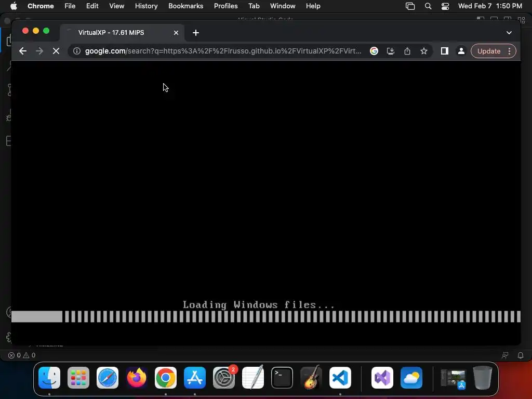Open Spotlight search in the menu bar
Screen dimensions: 532x399
428,6
